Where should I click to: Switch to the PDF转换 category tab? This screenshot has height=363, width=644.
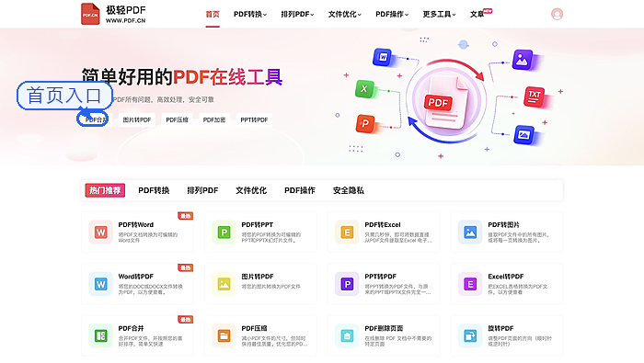(x=154, y=190)
